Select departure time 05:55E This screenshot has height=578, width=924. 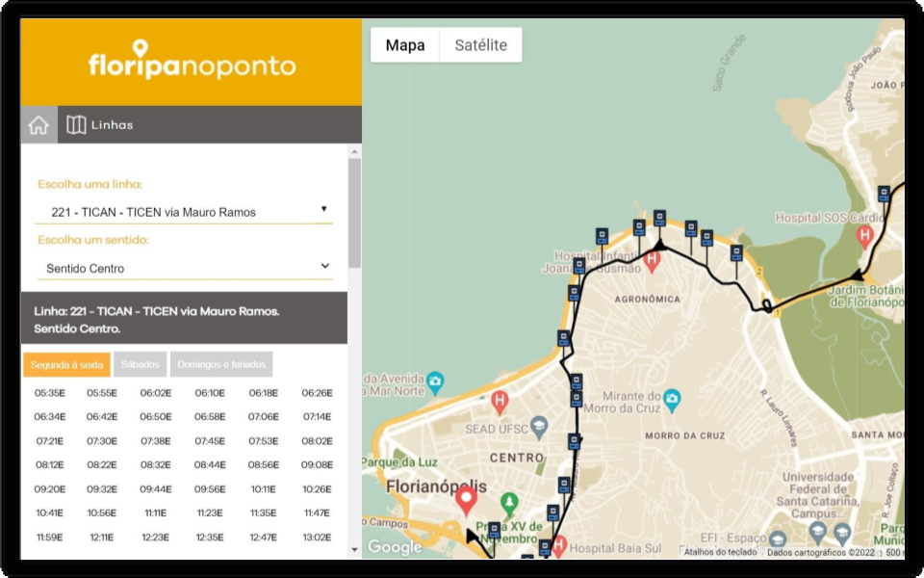coord(102,393)
